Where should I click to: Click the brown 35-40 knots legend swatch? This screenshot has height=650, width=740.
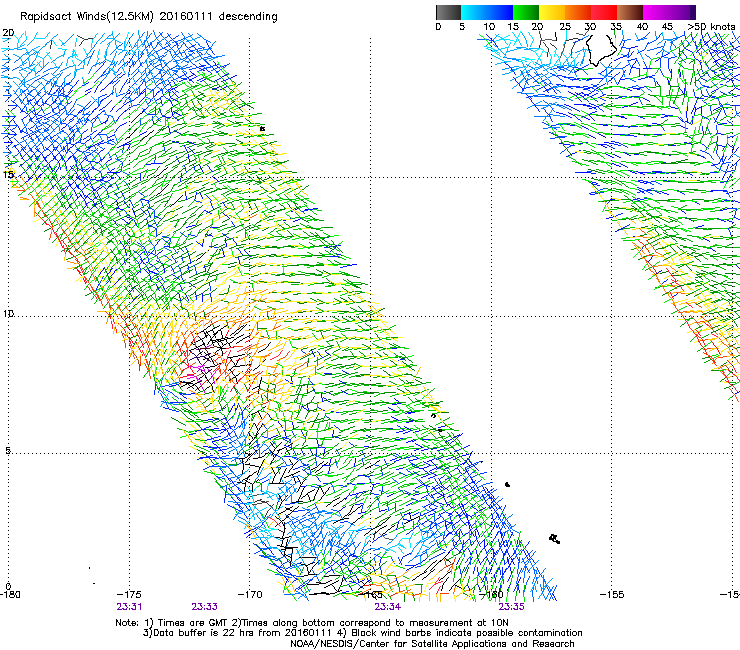630,12
